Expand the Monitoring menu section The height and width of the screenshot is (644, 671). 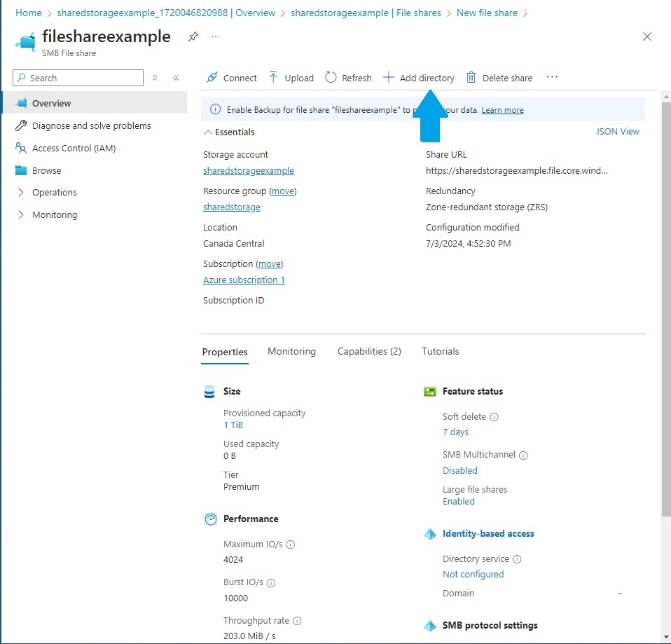point(20,214)
